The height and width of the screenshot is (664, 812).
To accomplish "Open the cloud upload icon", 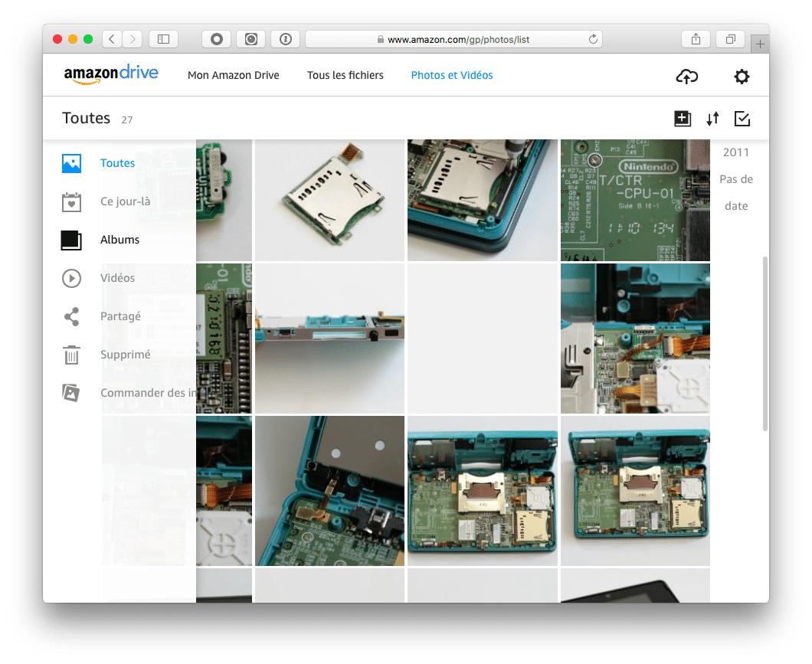I will tap(686, 77).
